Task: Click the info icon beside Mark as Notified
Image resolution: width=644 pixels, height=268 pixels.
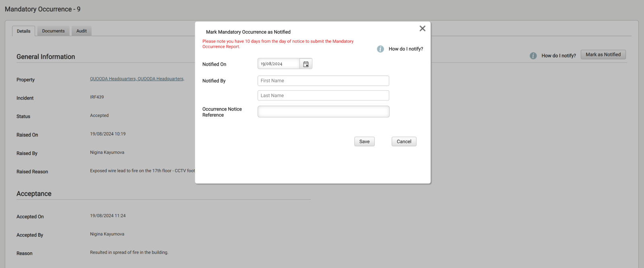Action: (x=533, y=56)
